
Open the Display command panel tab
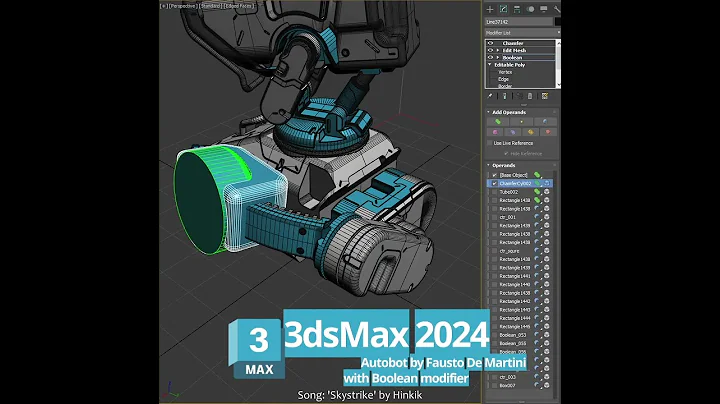(x=544, y=9)
